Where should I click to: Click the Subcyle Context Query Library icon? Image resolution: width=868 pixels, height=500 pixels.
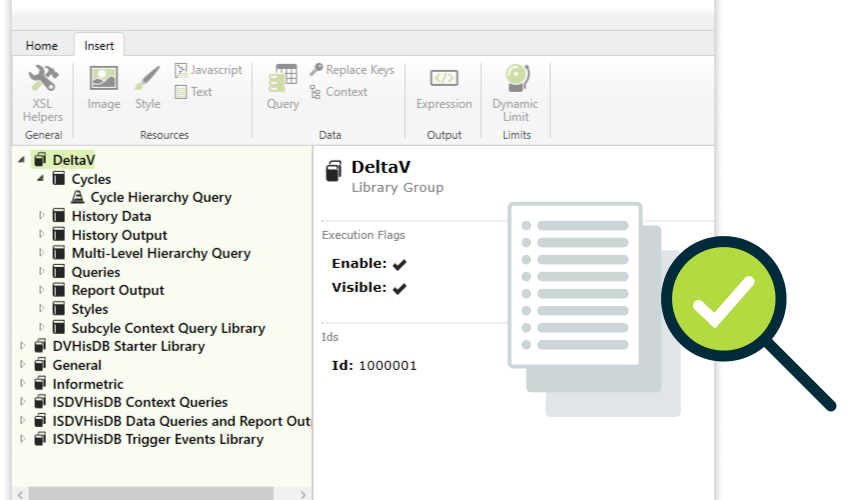(x=59, y=328)
